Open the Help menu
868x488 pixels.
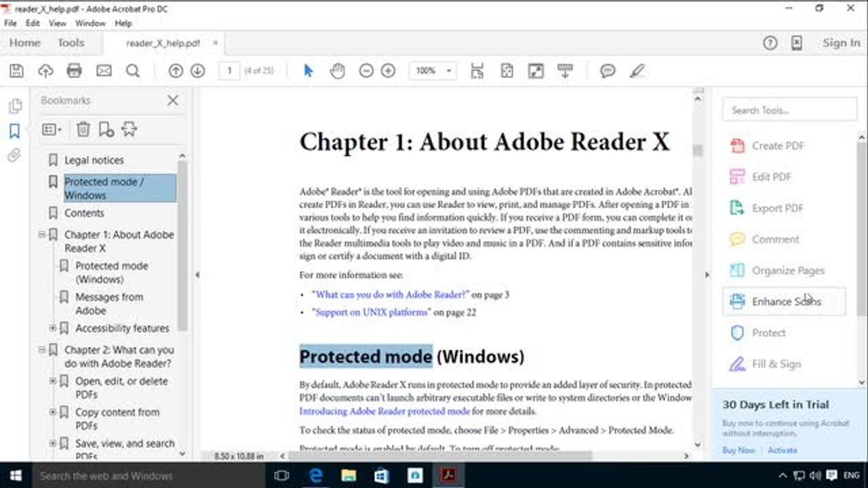[x=123, y=23]
